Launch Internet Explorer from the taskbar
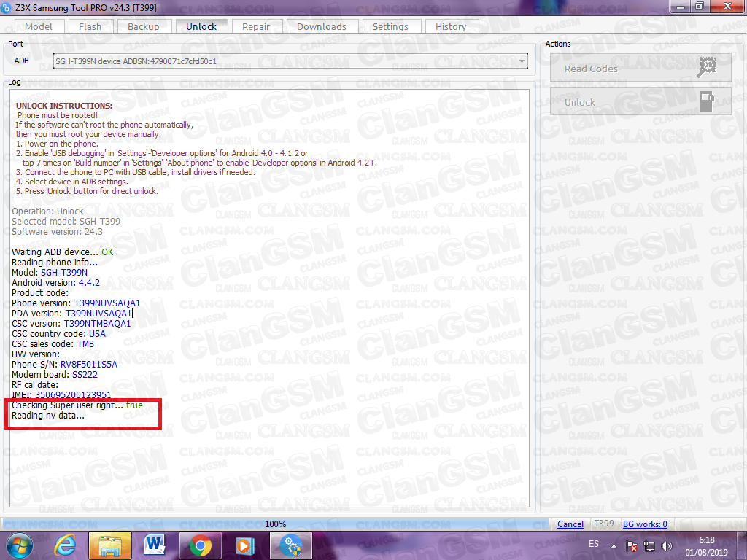This screenshot has width=747, height=560. pos(65,545)
